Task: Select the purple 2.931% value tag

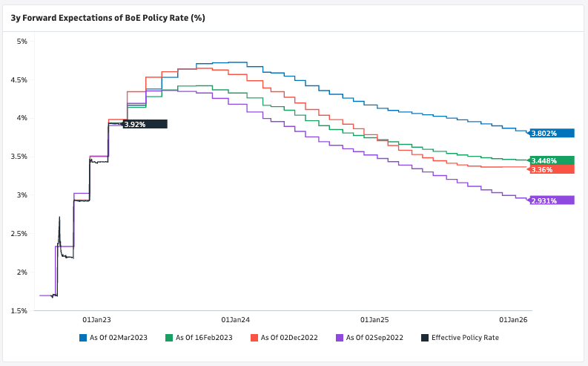Action: click(x=552, y=200)
